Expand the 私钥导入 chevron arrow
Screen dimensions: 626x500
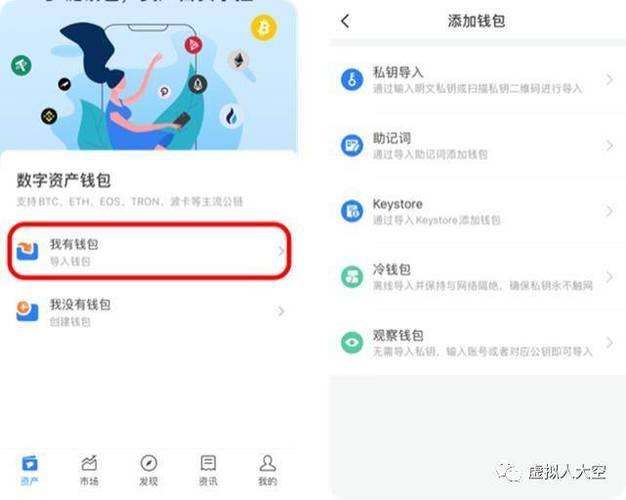pos(609,80)
